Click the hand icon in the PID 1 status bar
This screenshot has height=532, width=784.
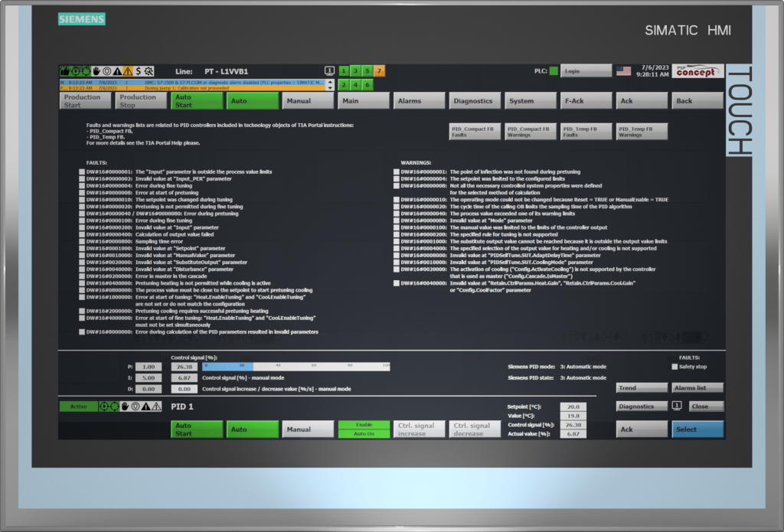click(125, 406)
